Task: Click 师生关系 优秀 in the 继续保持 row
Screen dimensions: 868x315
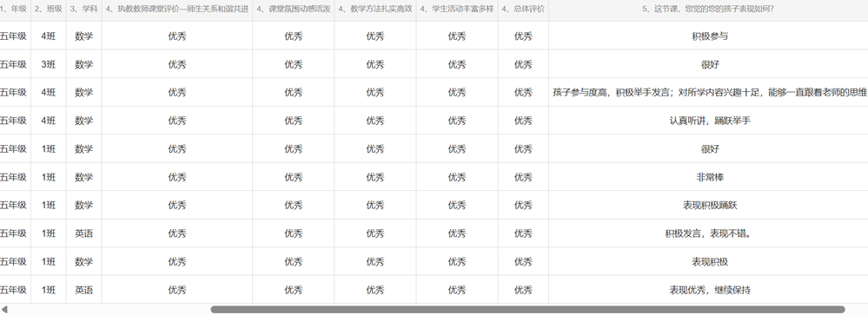Action: click(x=177, y=290)
